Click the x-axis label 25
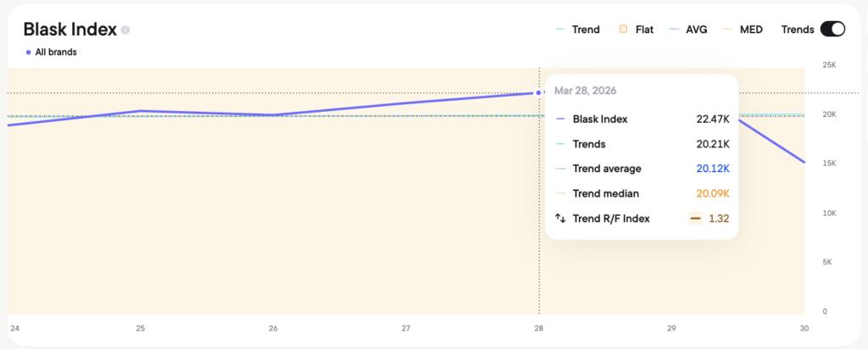868x349 pixels. (140, 328)
